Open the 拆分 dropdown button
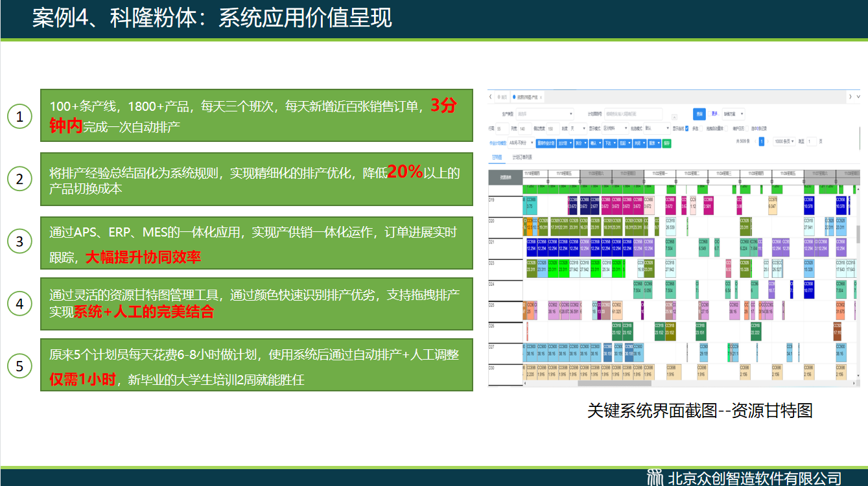The image size is (868, 486). [581, 143]
